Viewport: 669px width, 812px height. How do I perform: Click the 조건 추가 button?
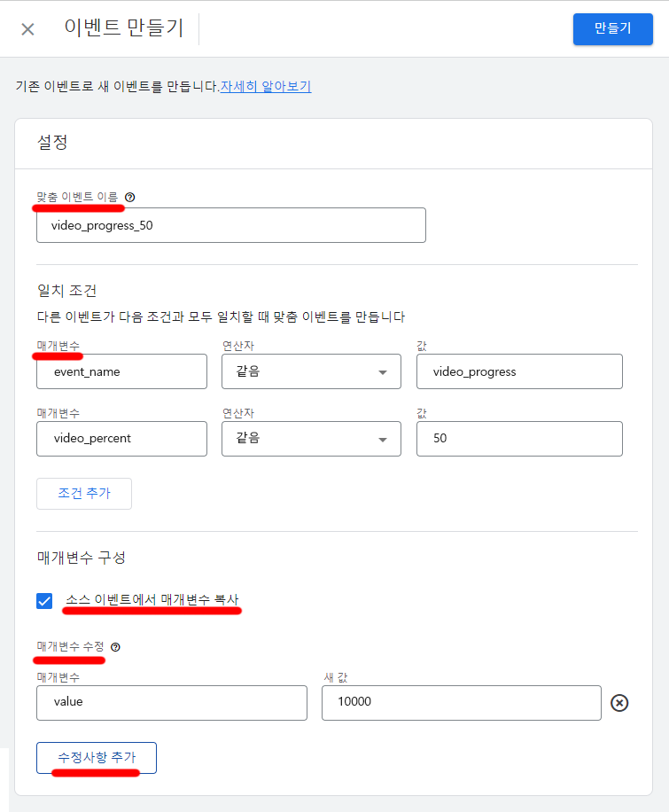click(84, 493)
